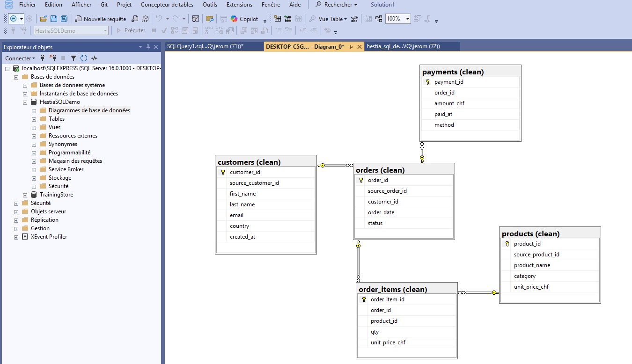
Task: Expand the TrainingStore database node
Action: pyautogui.click(x=25, y=195)
